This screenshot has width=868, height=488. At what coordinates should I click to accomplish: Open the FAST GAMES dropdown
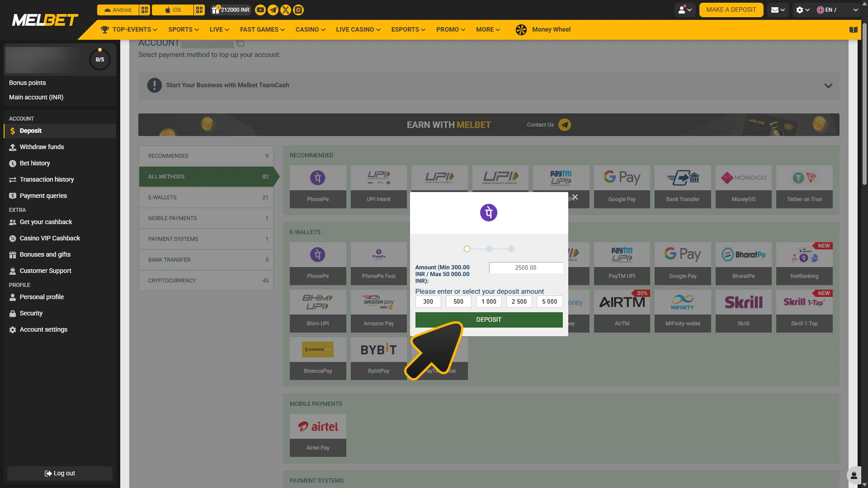(x=262, y=30)
